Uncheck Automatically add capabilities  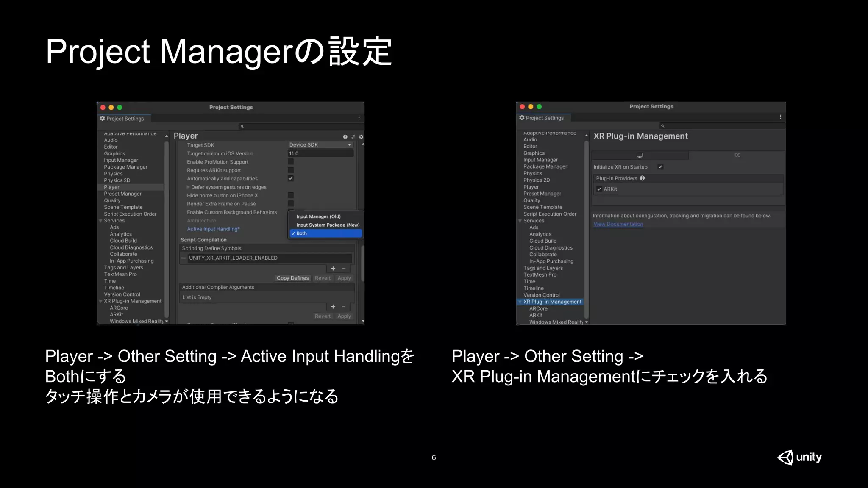[x=291, y=178]
